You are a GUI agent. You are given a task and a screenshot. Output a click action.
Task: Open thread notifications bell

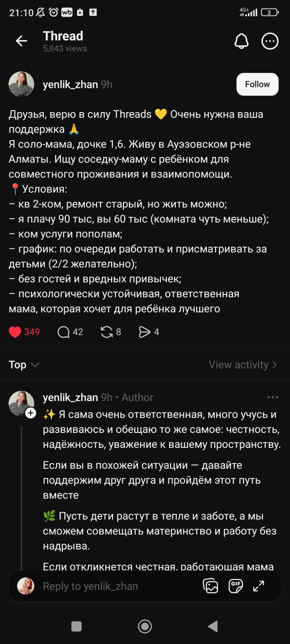point(241,42)
